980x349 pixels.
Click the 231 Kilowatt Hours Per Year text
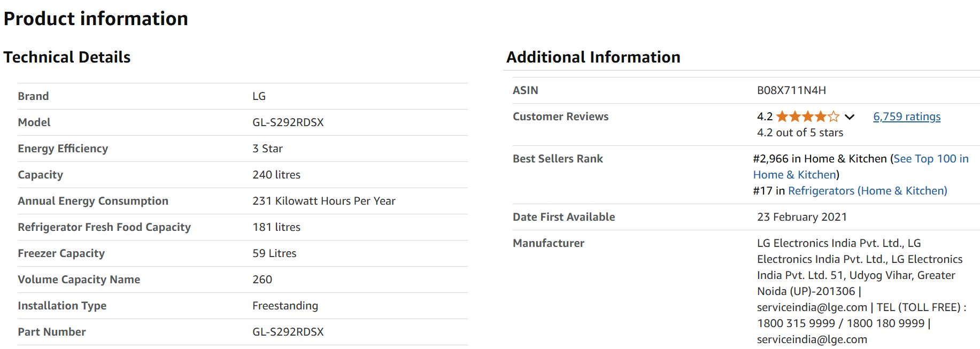324,201
